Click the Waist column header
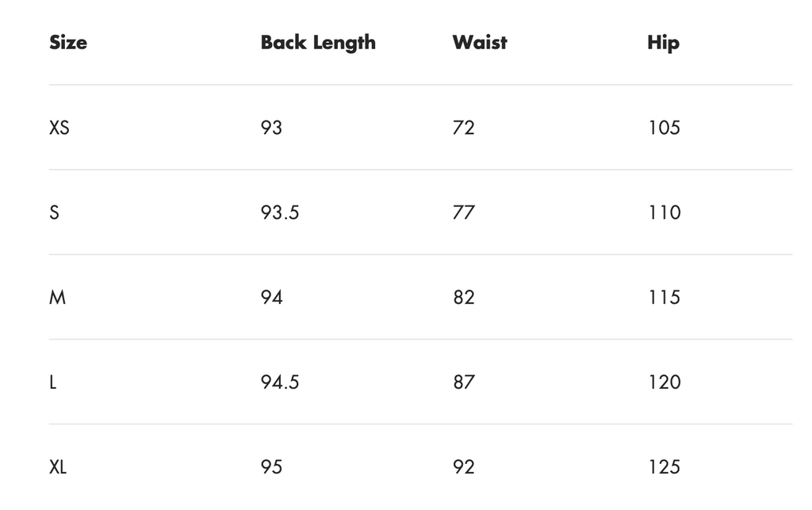The height and width of the screenshot is (510, 812). click(480, 43)
